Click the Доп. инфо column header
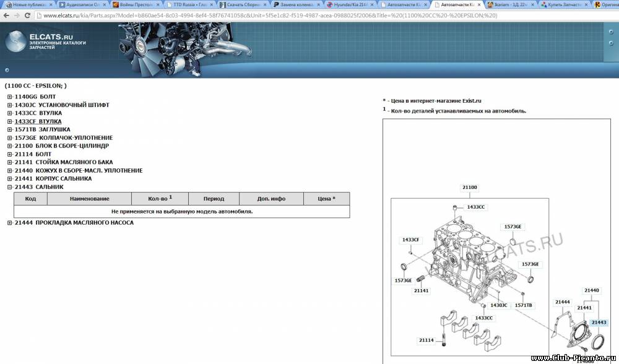The height and width of the screenshot is (364, 619). pyautogui.click(x=271, y=199)
